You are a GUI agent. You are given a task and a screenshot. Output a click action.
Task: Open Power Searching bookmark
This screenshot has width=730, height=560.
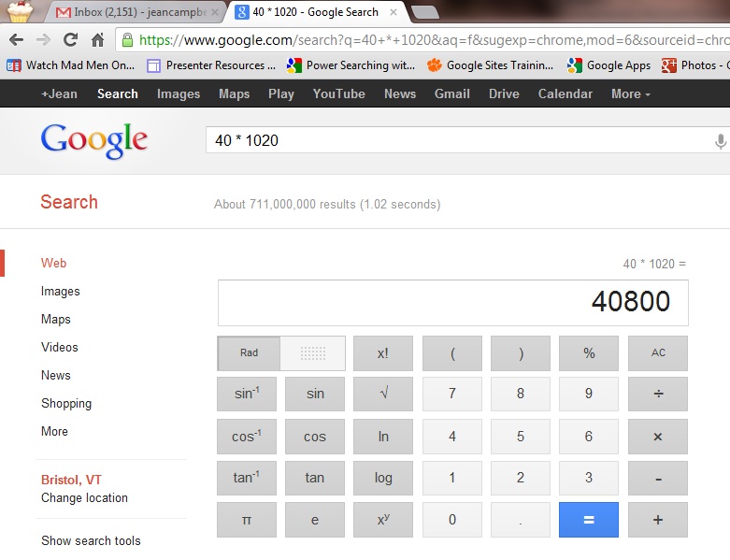351,65
